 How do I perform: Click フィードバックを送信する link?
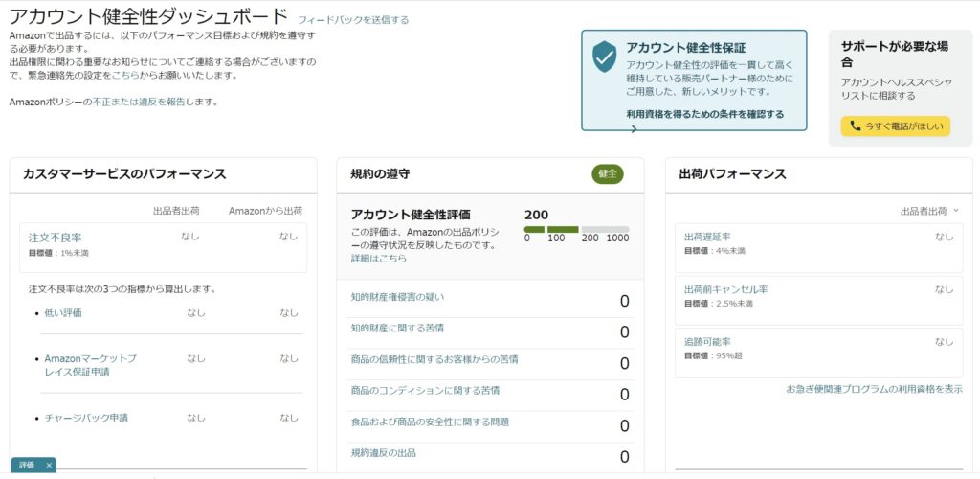pyautogui.click(x=352, y=20)
